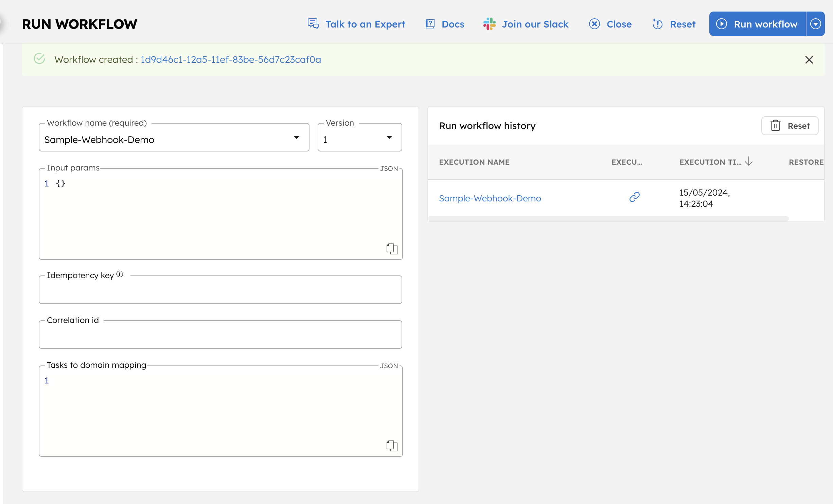Open the Sample-Webhook-Demo execution link
833x504 pixels.
click(490, 198)
